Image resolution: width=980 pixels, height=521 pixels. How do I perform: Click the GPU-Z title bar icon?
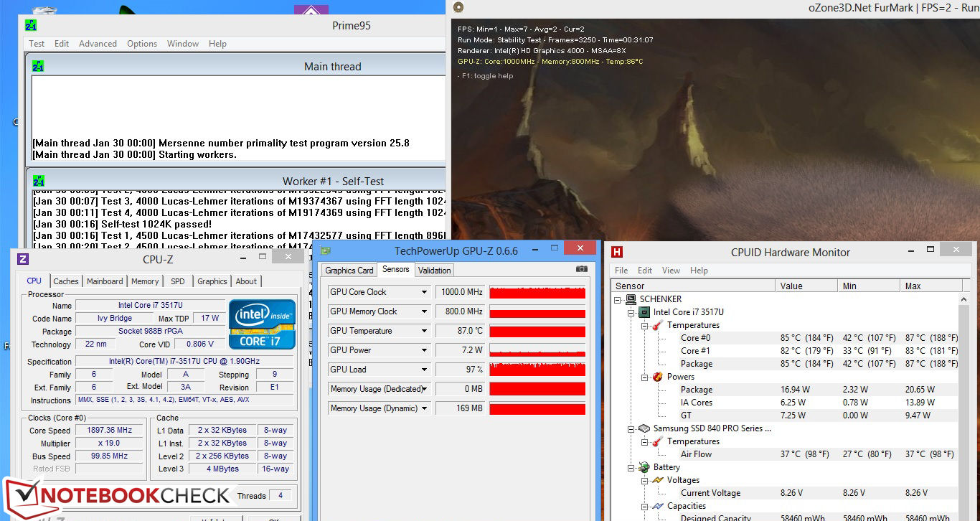(x=326, y=251)
